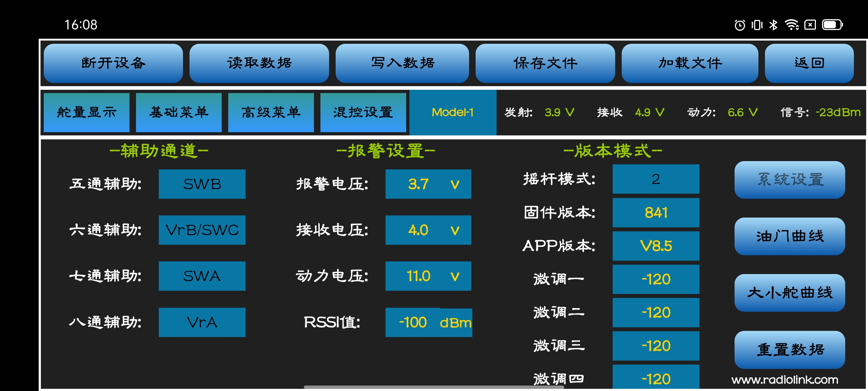Open 油门曲线 throttle curve
Screen dimensions: 868x391
click(x=790, y=236)
